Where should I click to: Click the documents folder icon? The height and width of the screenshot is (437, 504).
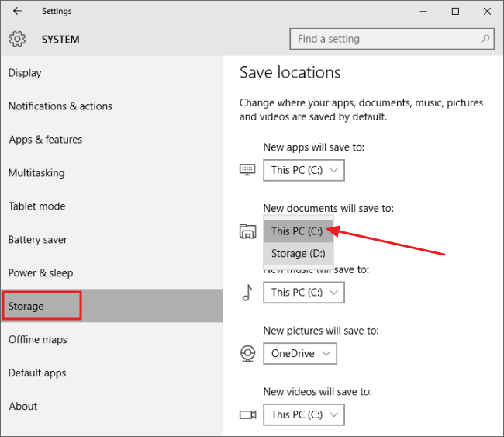coord(247,231)
